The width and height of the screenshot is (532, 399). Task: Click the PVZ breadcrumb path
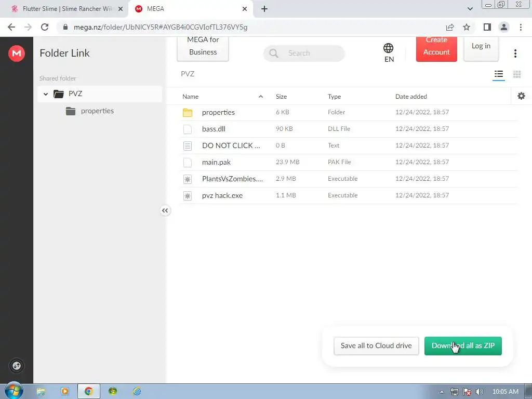coord(188,74)
